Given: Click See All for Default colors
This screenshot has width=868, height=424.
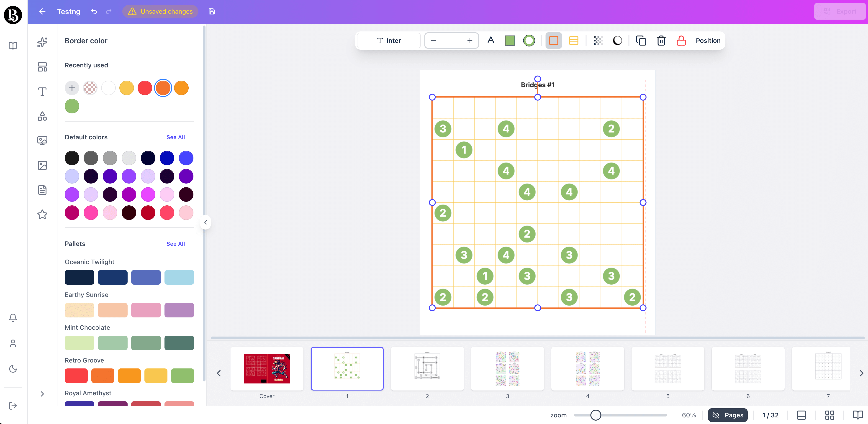Looking at the screenshot, I should pos(175,137).
